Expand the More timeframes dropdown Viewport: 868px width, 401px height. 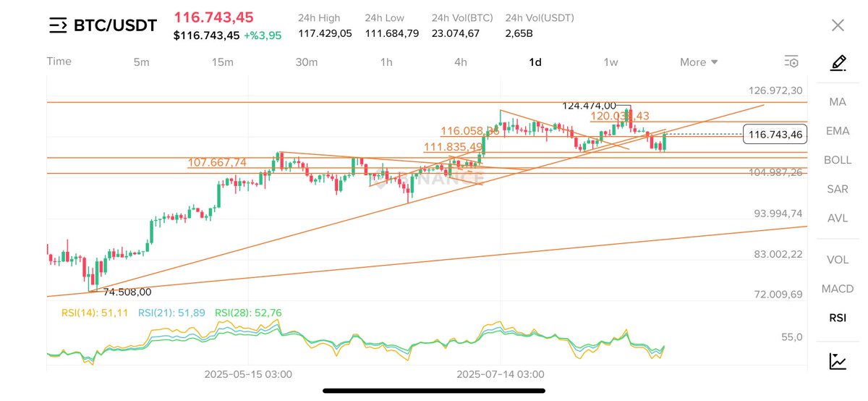point(699,62)
